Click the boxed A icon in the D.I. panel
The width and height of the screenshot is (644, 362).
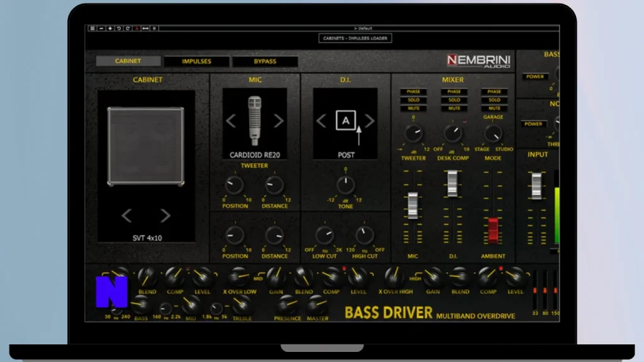pyautogui.click(x=346, y=120)
